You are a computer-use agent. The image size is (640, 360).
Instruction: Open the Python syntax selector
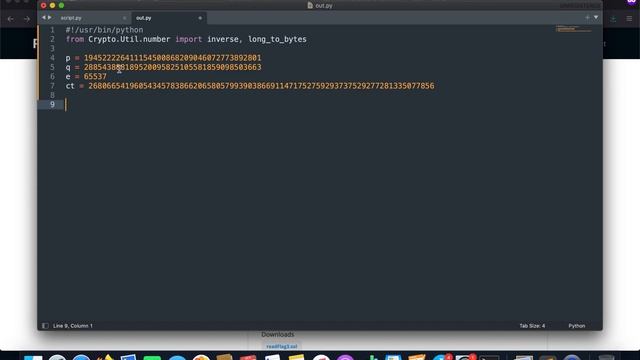576,326
